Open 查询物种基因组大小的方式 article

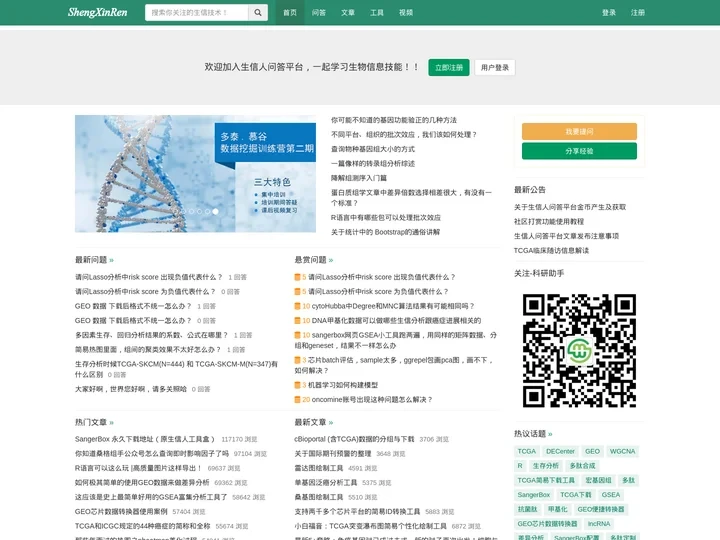(x=373, y=149)
